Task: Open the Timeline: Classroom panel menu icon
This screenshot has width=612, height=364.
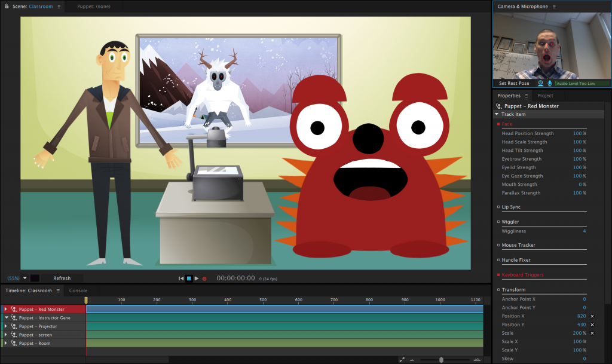Action: pyautogui.click(x=57, y=290)
